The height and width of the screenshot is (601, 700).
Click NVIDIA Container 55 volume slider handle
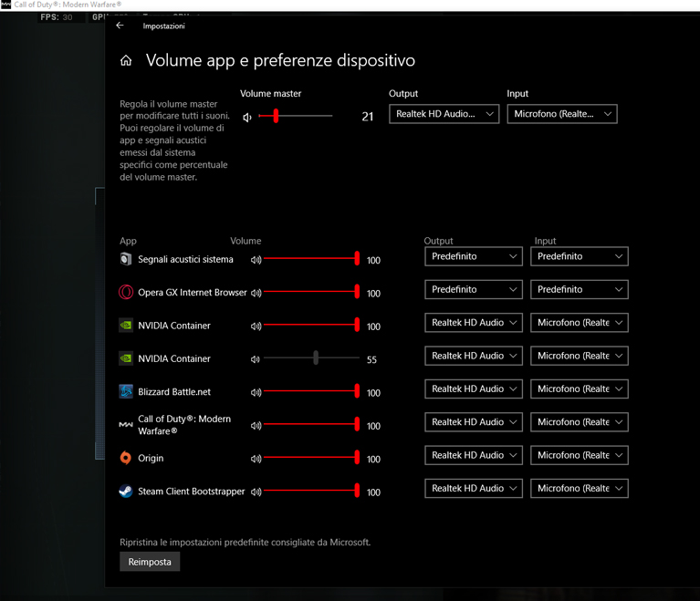tap(316, 357)
